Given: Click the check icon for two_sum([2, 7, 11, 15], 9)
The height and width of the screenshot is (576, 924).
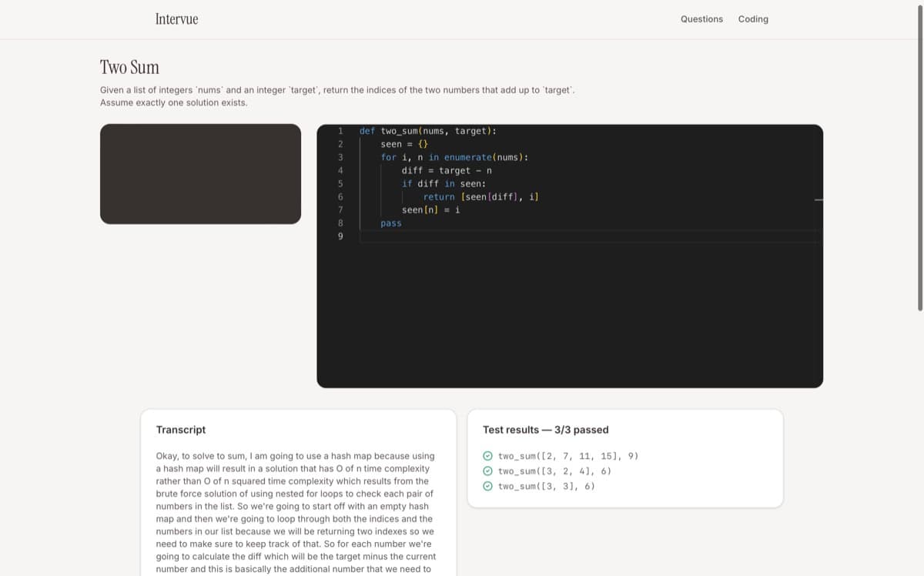Looking at the screenshot, I should point(487,456).
